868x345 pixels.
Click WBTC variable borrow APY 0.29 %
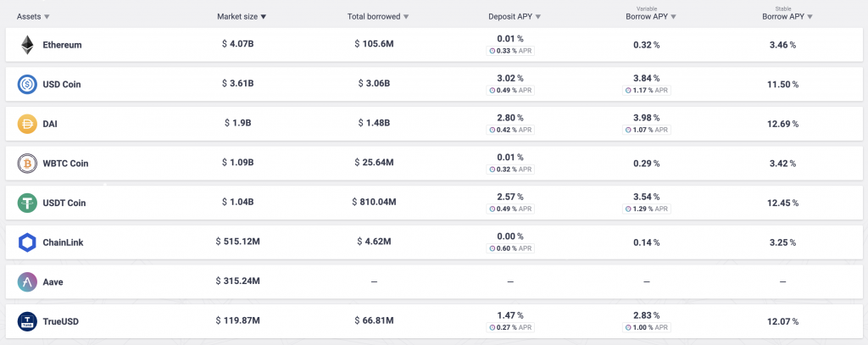click(646, 164)
